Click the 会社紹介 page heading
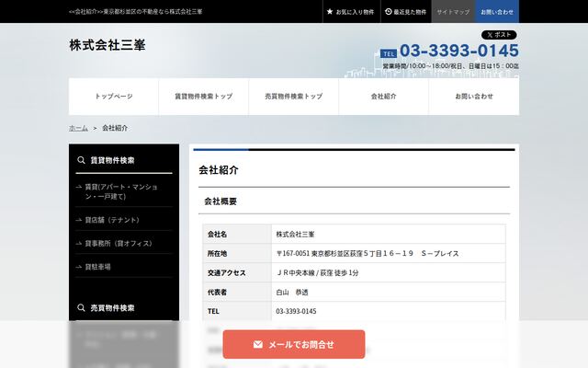 point(219,170)
